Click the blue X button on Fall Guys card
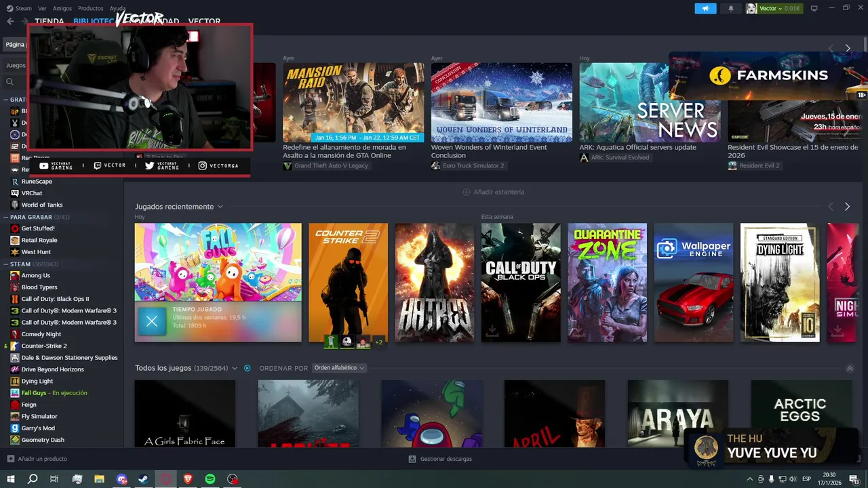 pos(152,322)
